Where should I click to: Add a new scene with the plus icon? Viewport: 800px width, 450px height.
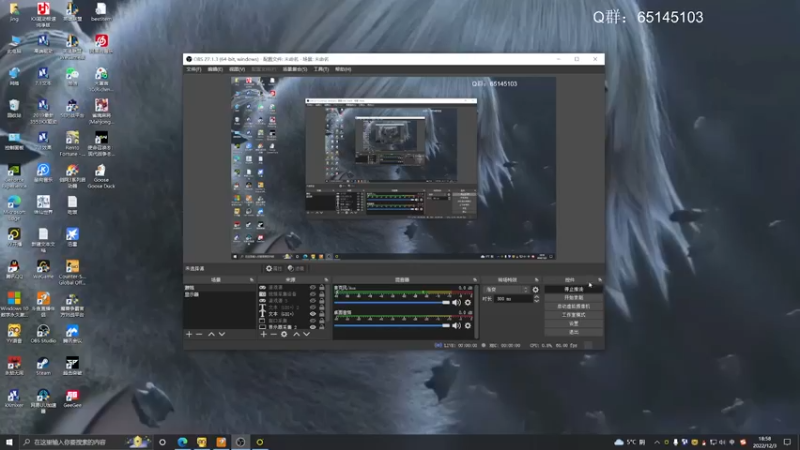(x=189, y=334)
